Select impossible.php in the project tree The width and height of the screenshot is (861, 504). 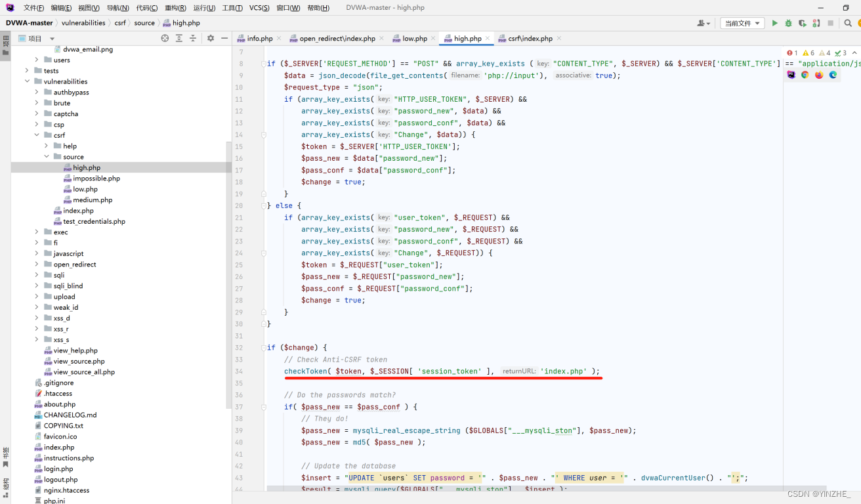[x=96, y=178]
